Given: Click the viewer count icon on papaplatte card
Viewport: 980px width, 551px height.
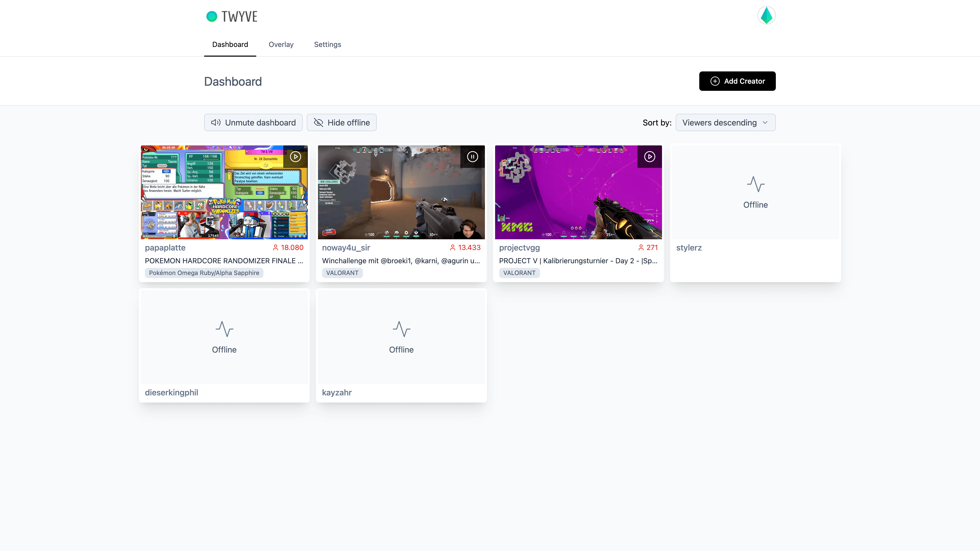Looking at the screenshot, I should (x=275, y=247).
